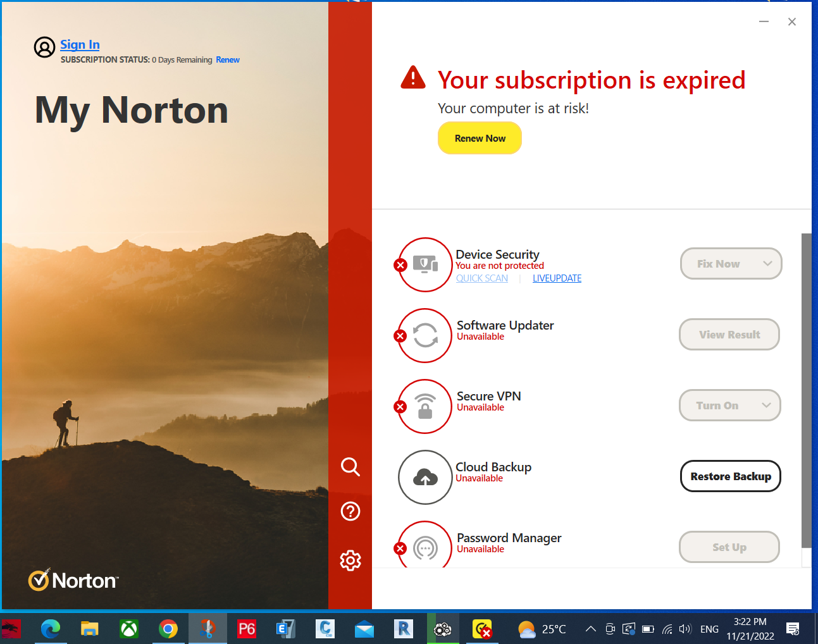Show hidden tray icons chevron

click(590, 629)
